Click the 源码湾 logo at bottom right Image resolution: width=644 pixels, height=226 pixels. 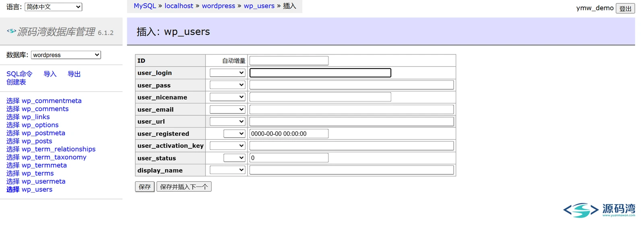(x=599, y=210)
